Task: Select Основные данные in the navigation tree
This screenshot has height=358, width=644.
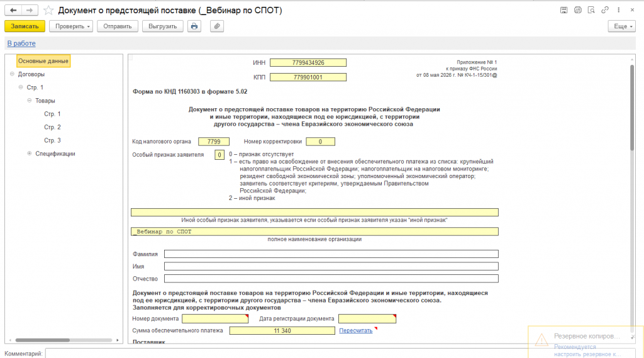Action: 43,61
